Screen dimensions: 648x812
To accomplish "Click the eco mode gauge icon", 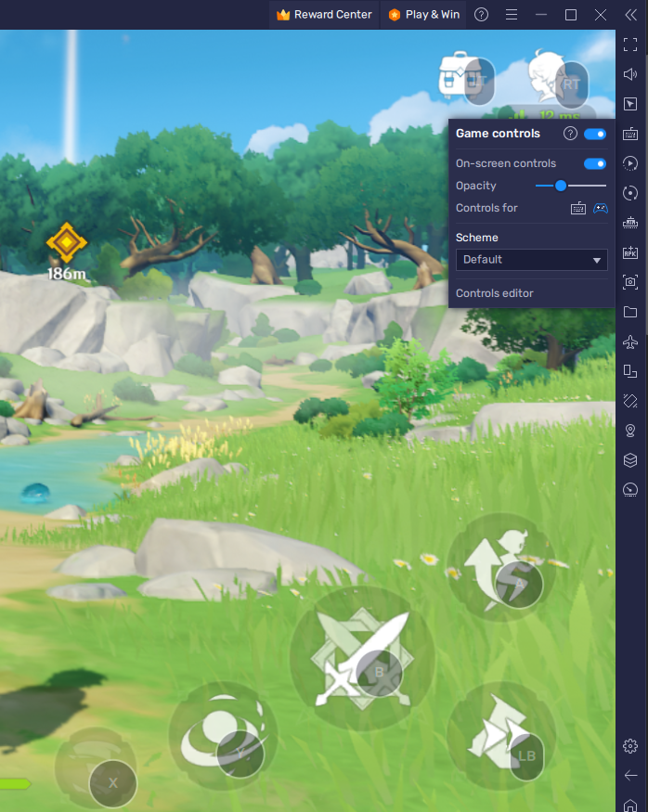I will click(x=630, y=490).
